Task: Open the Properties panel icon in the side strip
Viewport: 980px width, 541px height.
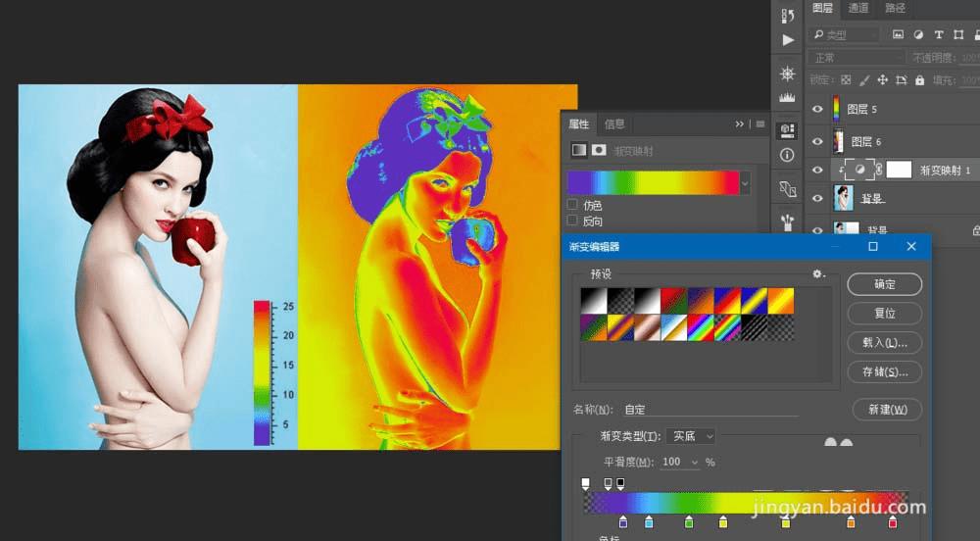Action: point(788,130)
